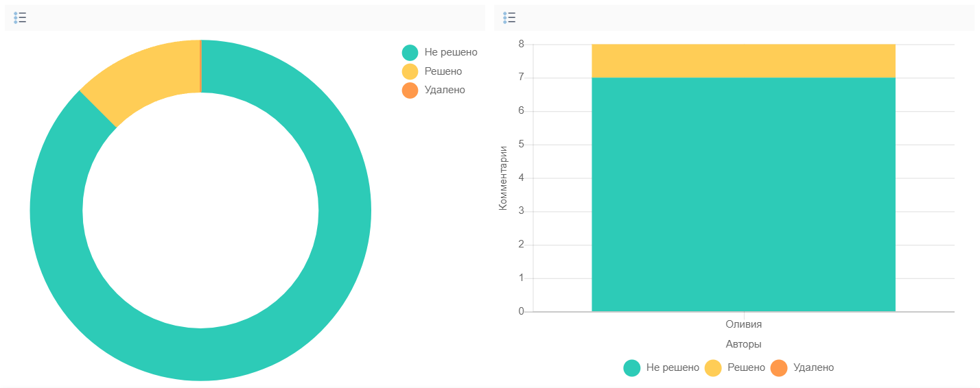Click the 'Авторы' axis title

point(743,344)
